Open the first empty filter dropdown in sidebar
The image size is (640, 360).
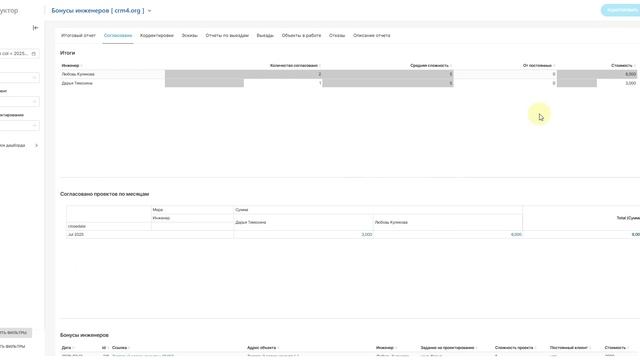(x=19, y=78)
